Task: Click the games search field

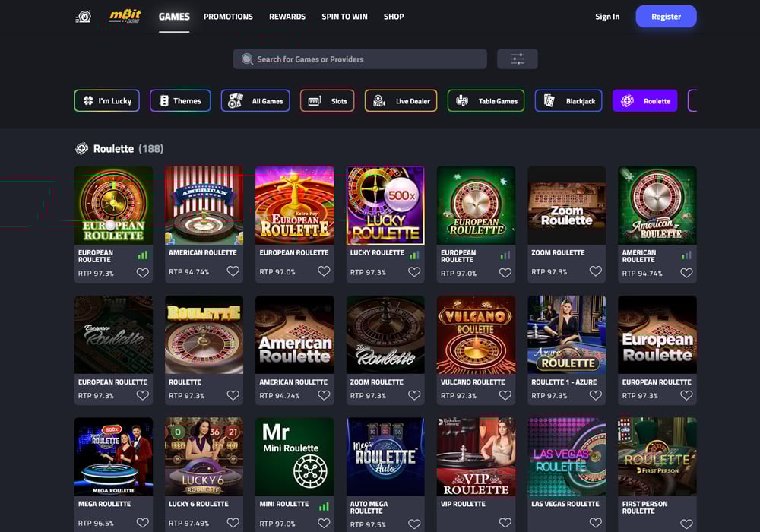Action: 359,59
